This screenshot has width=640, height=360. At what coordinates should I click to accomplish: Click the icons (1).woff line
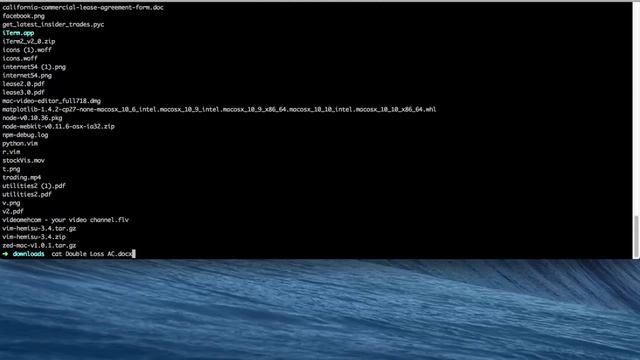pos(27,50)
